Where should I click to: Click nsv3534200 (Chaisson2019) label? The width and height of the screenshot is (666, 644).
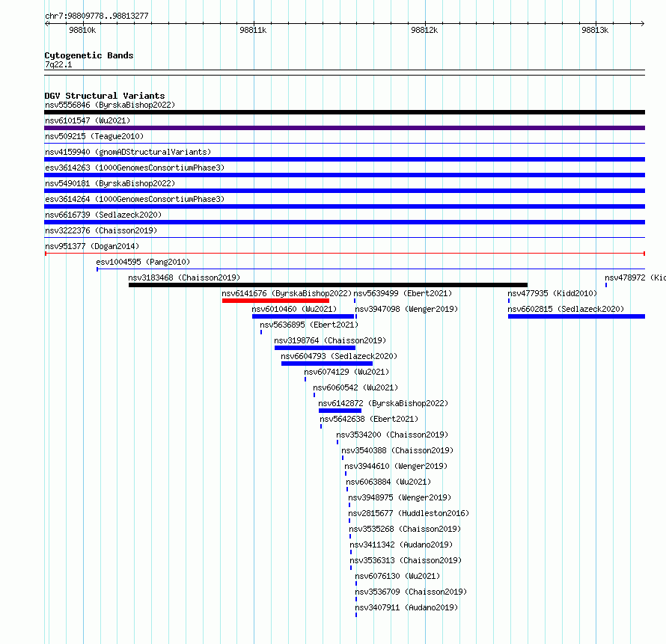(392, 435)
